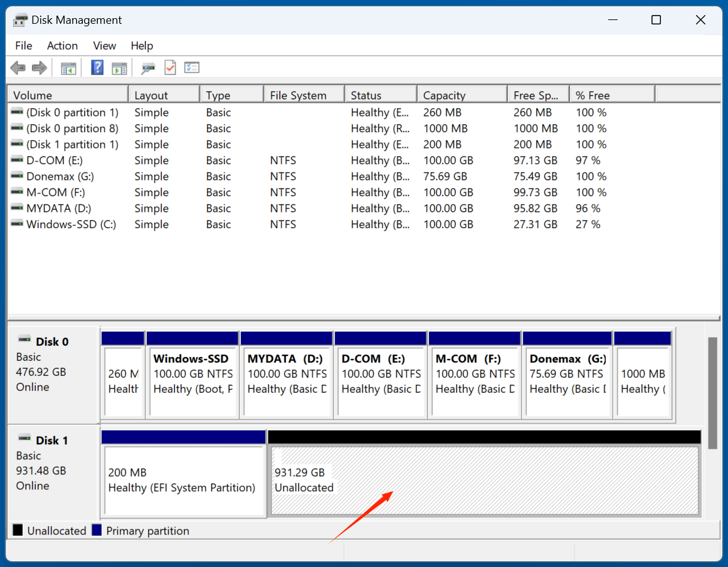This screenshot has height=567, width=728.
Task: Click the Back navigation arrow
Action: click(x=18, y=67)
